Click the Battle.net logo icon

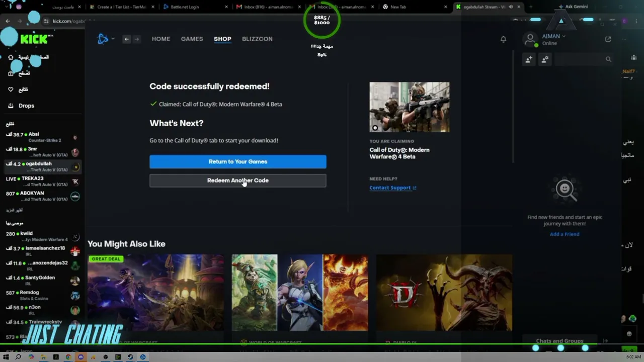point(103,39)
